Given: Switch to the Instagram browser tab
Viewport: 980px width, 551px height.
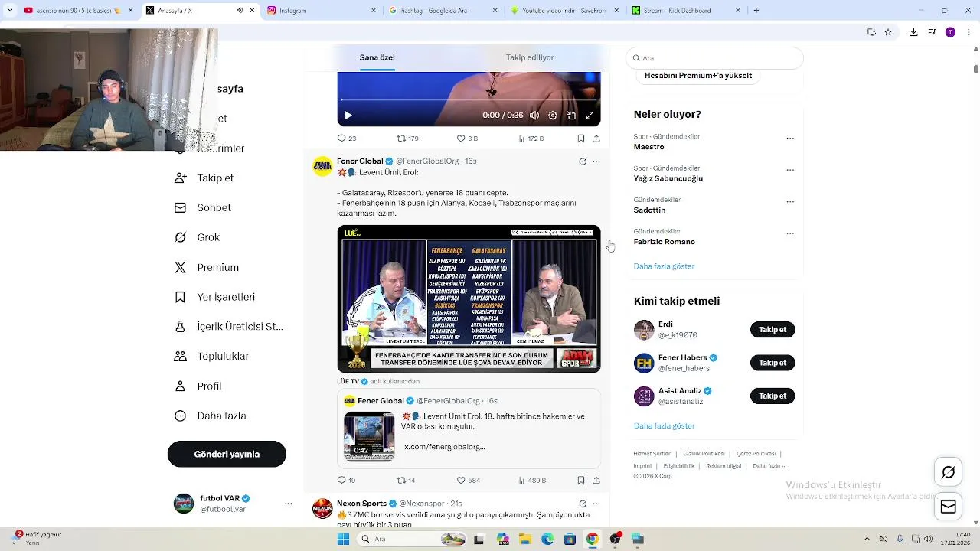Looking at the screenshot, I should pyautogui.click(x=322, y=11).
